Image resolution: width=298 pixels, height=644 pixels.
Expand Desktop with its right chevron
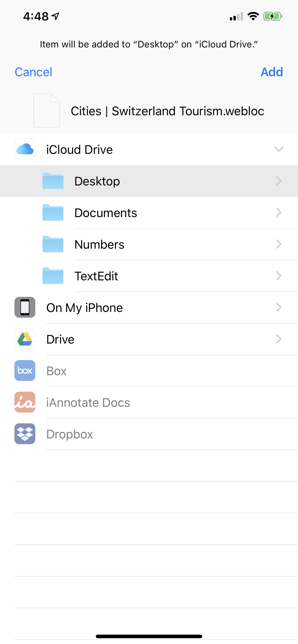tap(279, 181)
